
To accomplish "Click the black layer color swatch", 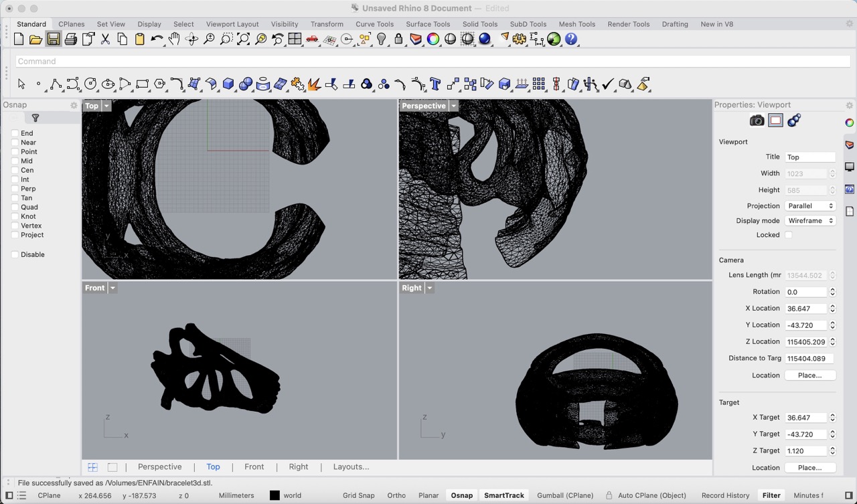I will point(275,495).
